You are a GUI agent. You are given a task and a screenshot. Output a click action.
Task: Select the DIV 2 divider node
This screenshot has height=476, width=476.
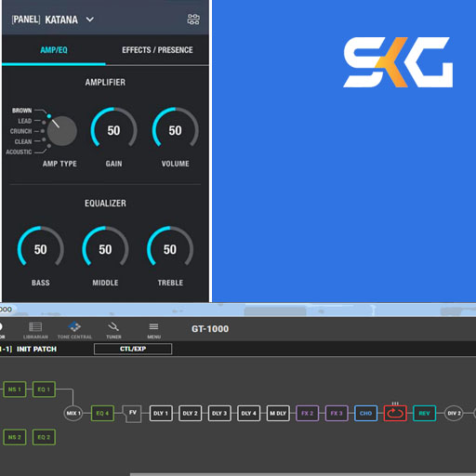coord(454,413)
